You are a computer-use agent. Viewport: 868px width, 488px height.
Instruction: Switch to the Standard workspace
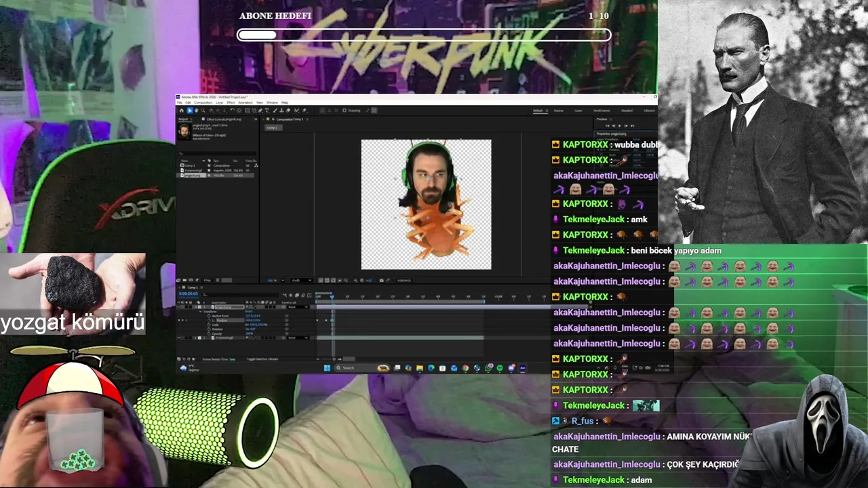point(627,110)
